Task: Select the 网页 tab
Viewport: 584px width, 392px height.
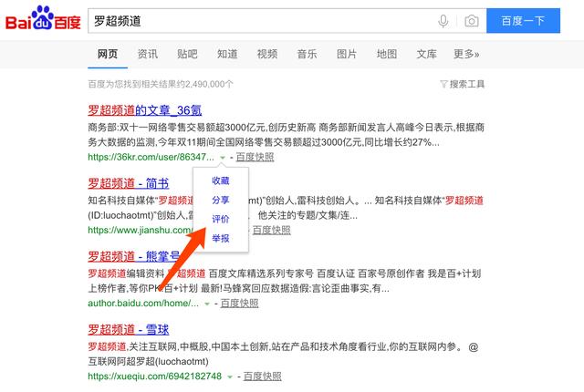Action: (108, 55)
